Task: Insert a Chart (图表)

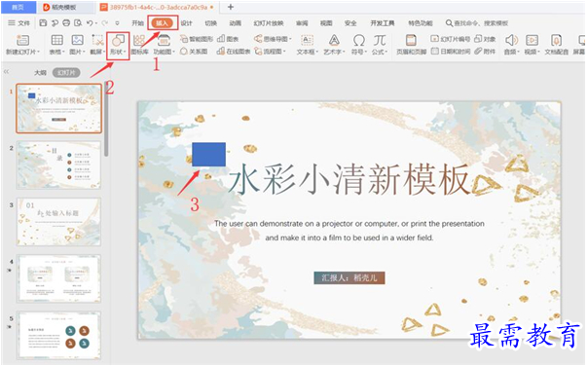Action: [x=228, y=39]
